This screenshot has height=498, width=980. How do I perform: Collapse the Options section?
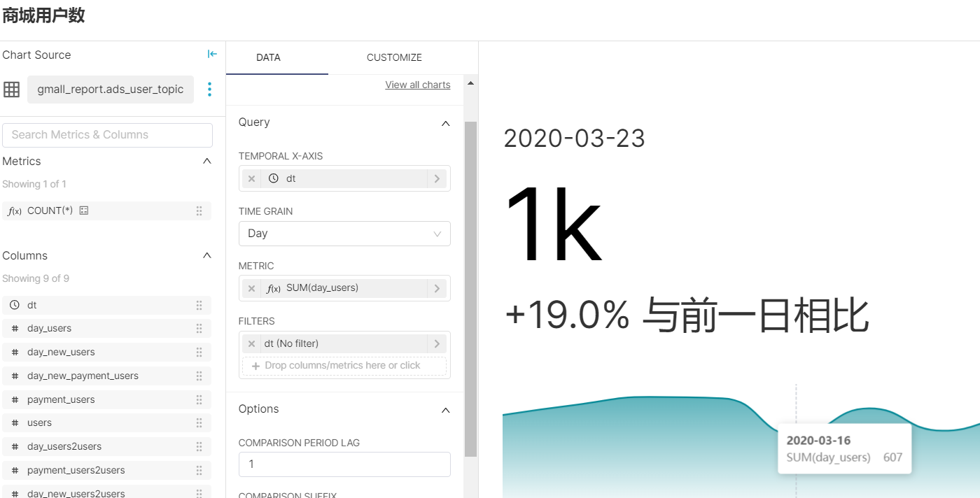pos(445,410)
